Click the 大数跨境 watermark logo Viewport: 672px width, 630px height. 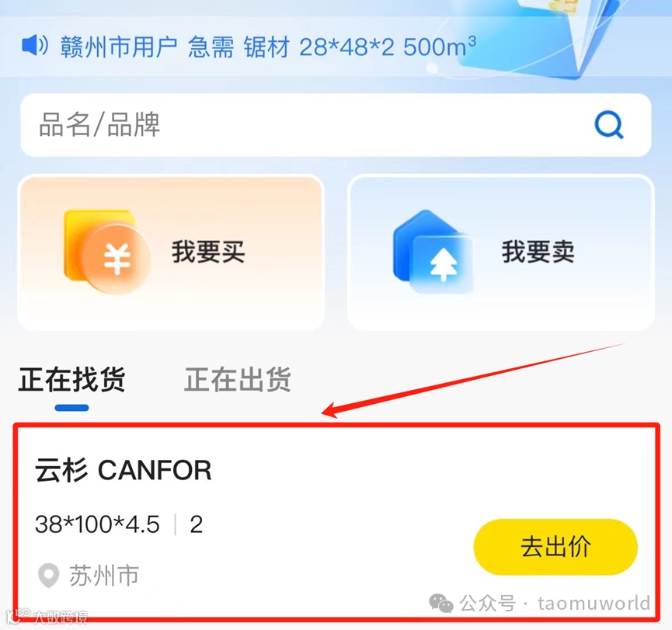(x=47, y=616)
